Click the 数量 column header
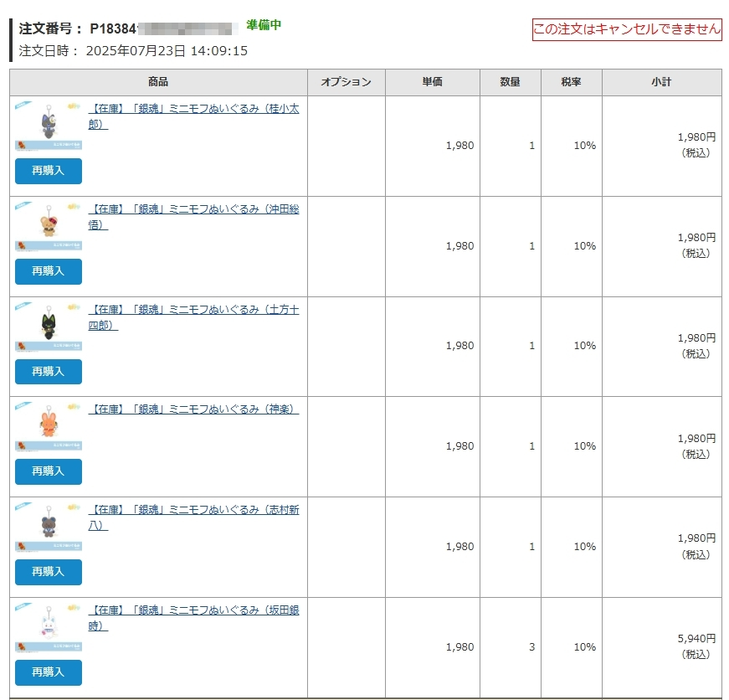 coord(510,82)
